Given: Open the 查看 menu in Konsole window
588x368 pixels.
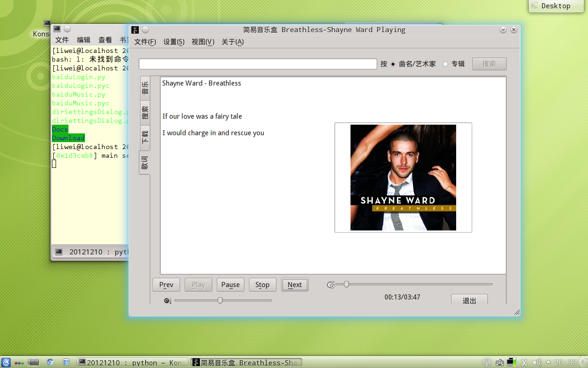Looking at the screenshot, I should coord(105,40).
